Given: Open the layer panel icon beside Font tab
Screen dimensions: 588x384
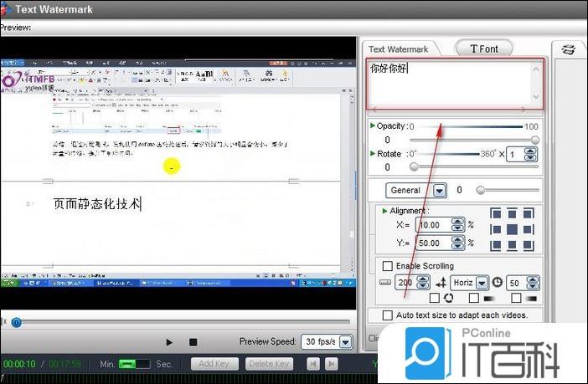Looking at the screenshot, I should 568,49.
